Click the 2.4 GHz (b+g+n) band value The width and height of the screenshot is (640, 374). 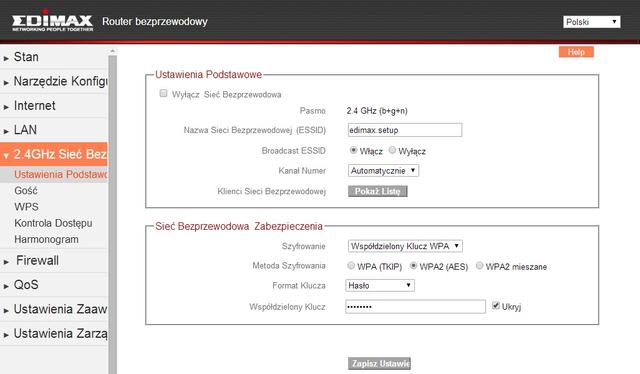(377, 111)
